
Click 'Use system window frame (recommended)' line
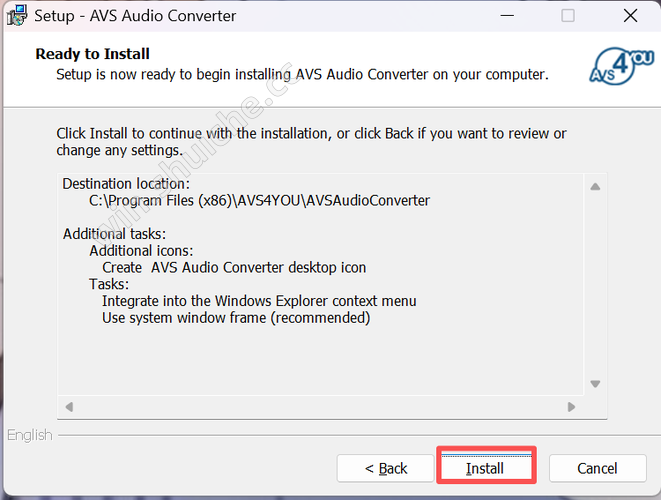[236, 318]
